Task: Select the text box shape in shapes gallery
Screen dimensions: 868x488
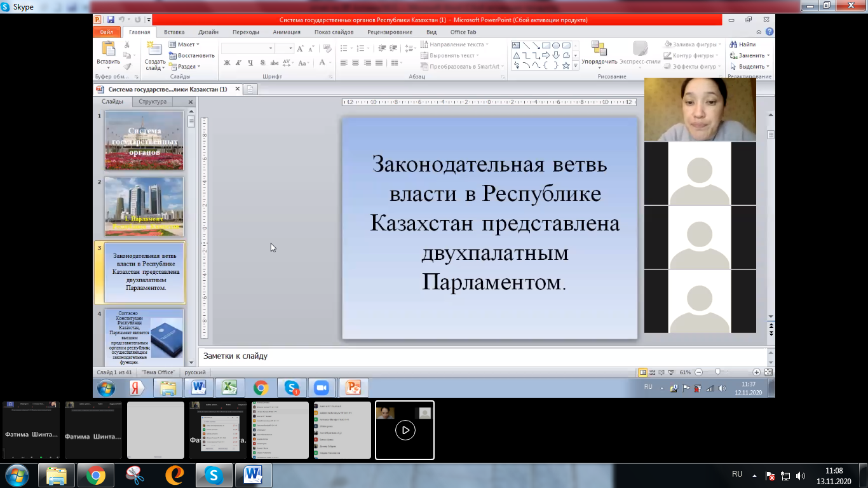Action: point(516,45)
